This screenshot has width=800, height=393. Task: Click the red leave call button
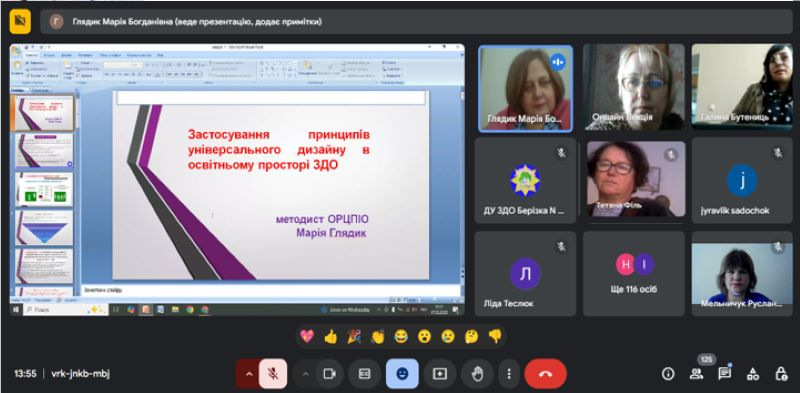click(x=545, y=374)
